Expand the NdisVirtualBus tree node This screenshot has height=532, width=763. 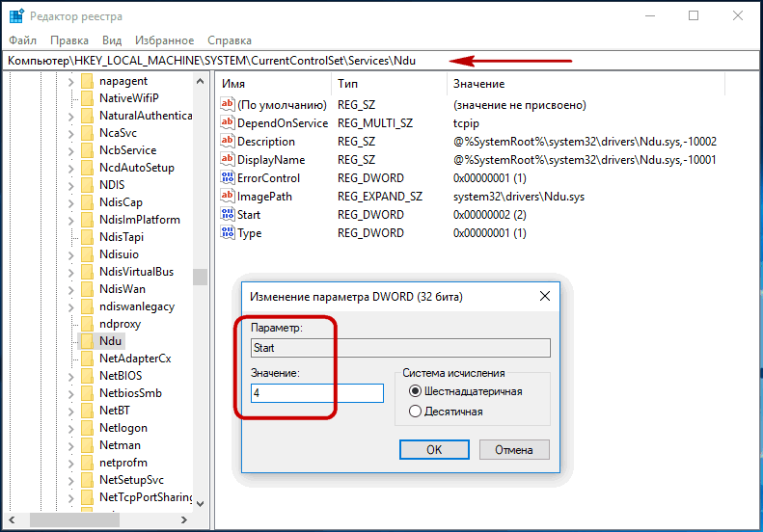pos(71,273)
